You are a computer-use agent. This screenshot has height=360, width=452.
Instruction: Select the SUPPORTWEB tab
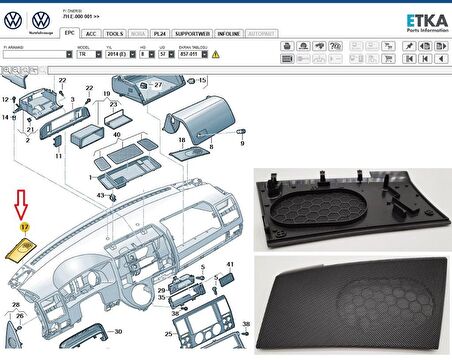192,34
